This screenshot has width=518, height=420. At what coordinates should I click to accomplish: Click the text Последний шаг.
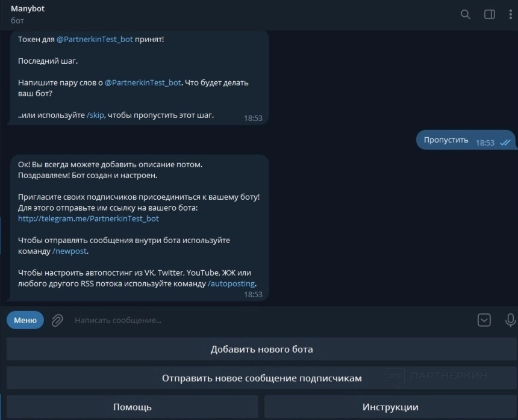[x=48, y=61]
